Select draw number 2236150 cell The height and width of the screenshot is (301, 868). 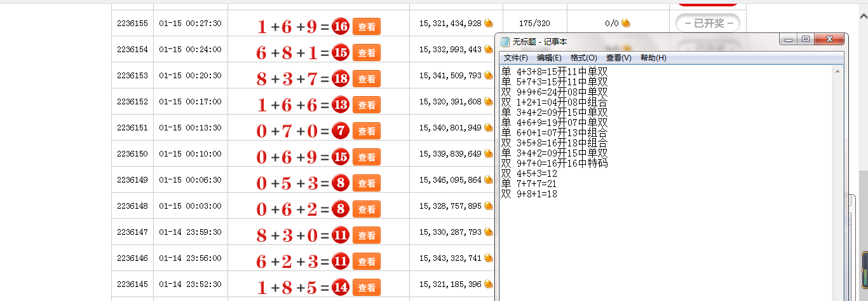132,153
